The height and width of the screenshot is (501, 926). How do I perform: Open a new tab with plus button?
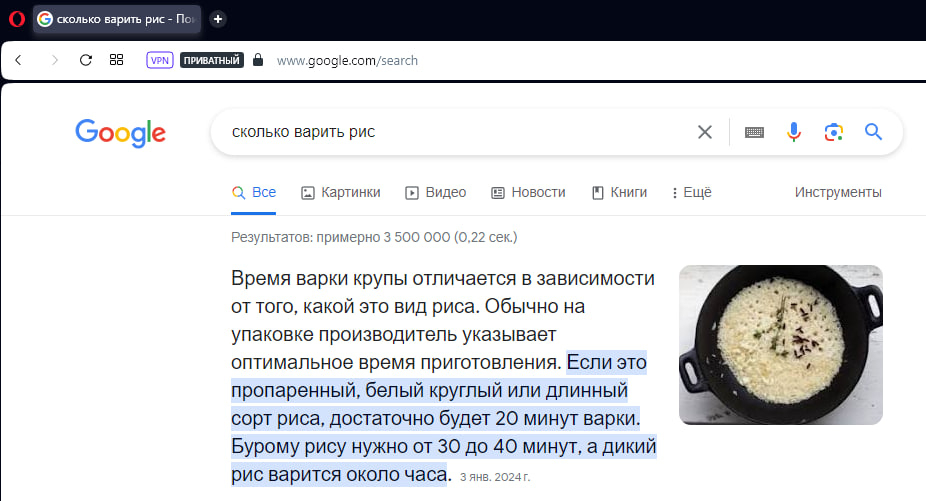[x=218, y=19]
